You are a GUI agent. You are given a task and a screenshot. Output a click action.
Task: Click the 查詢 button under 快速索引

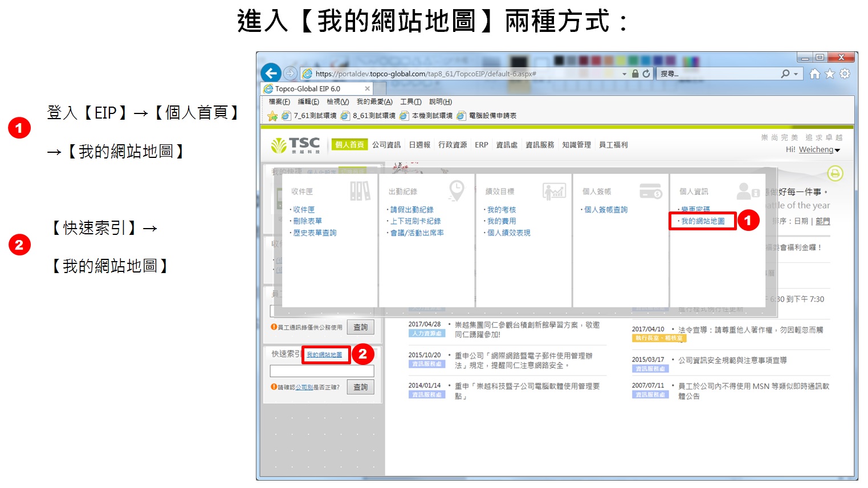[360, 387]
